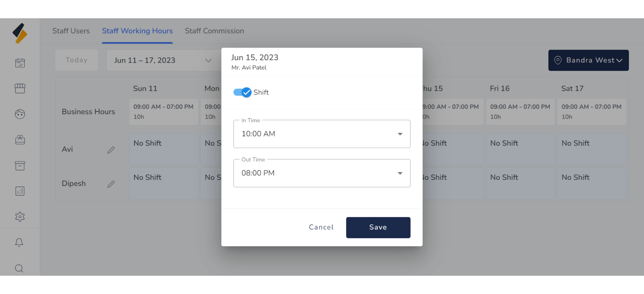Click the store icon in sidebar
This screenshot has width=644, height=294.
(x=20, y=89)
